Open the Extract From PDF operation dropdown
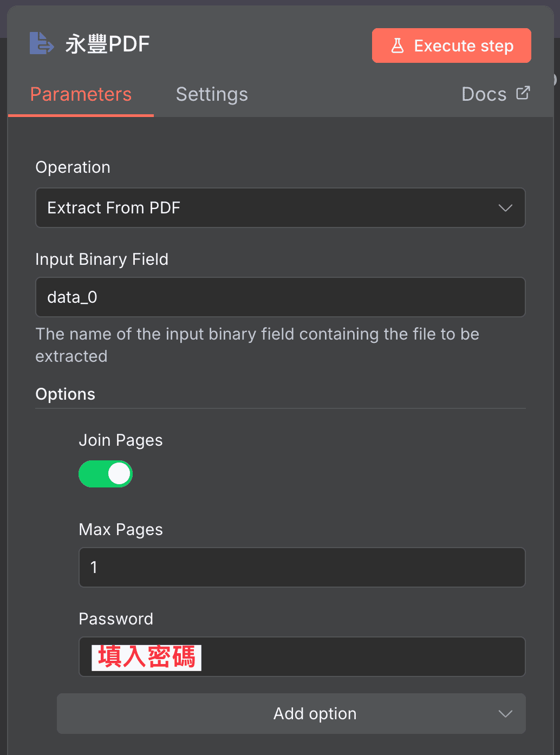Viewport: 560px width, 755px height. [x=281, y=207]
